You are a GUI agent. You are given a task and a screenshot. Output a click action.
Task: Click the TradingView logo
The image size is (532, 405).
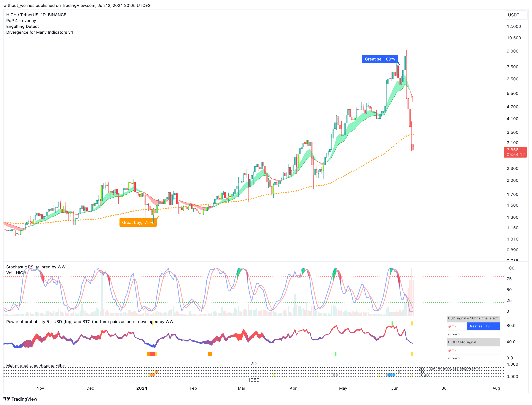20,399
